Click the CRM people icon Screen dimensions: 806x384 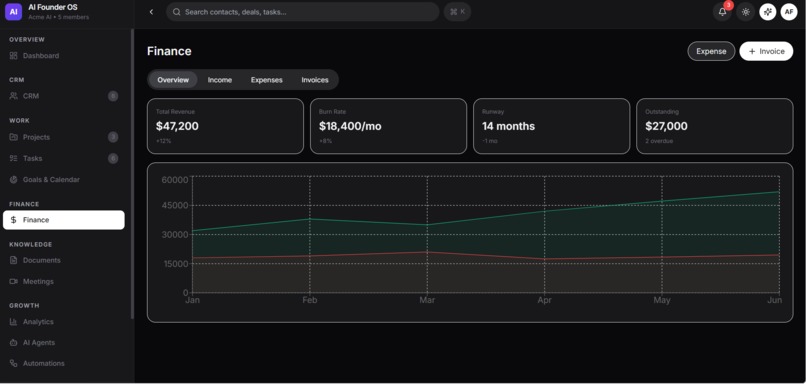(13, 96)
